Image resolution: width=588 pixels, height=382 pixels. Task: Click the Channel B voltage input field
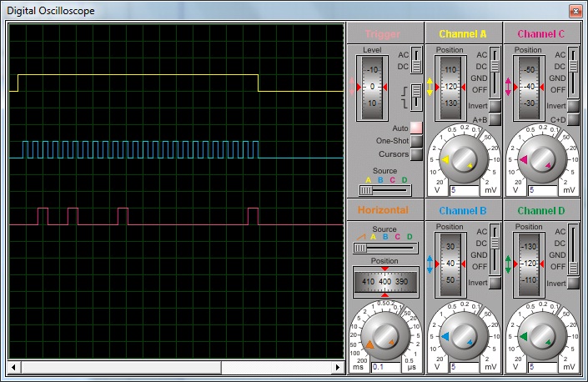tap(462, 366)
